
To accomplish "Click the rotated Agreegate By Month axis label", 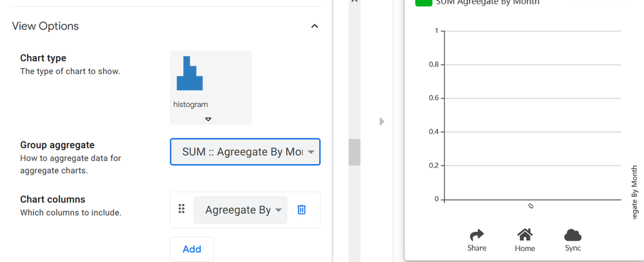I will click(x=634, y=192).
